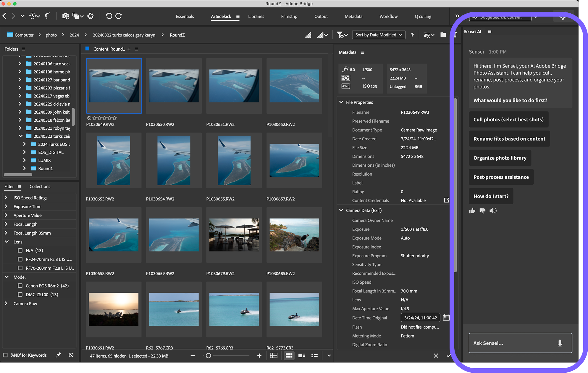This screenshot has height=373, width=588.
Task: Click the thumbs up feedback icon
Action: click(x=472, y=211)
